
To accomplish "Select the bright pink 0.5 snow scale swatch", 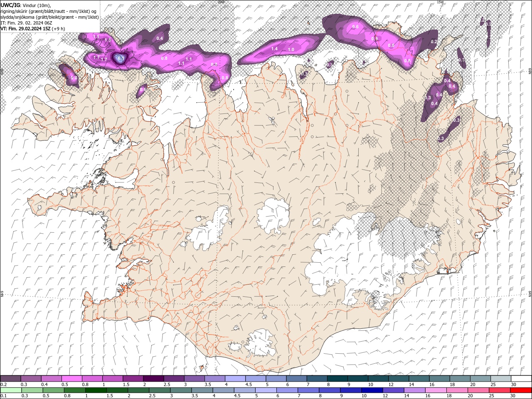I will pos(71,379).
